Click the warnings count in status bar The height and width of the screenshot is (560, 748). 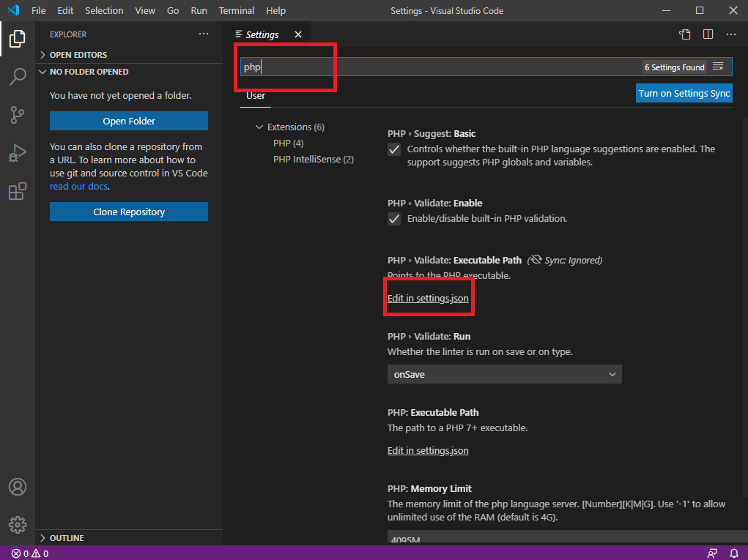pos(40,553)
